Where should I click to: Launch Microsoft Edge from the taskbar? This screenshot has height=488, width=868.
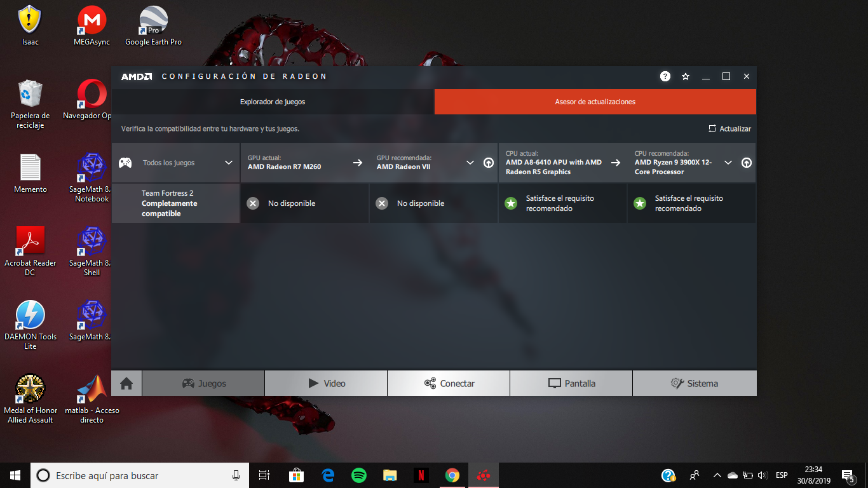click(x=328, y=475)
